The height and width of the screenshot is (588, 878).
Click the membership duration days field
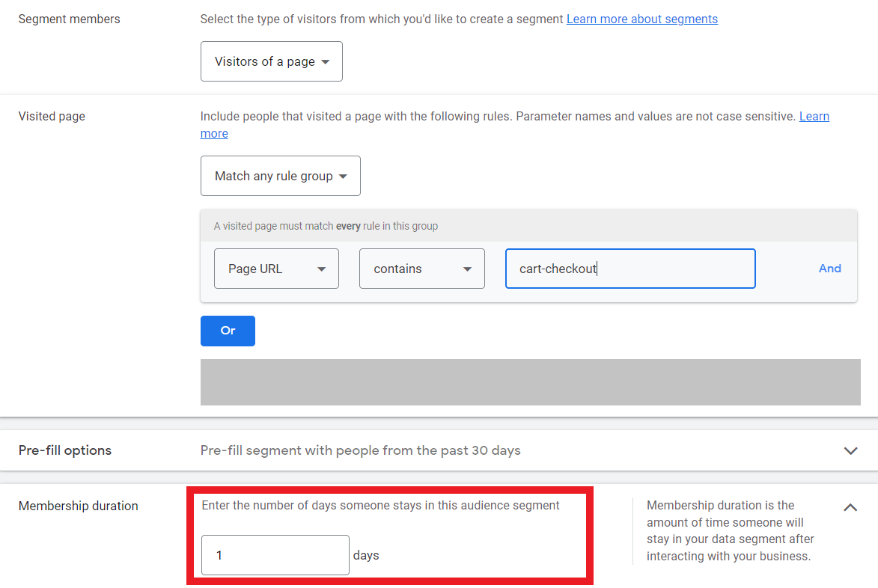point(274,556)
